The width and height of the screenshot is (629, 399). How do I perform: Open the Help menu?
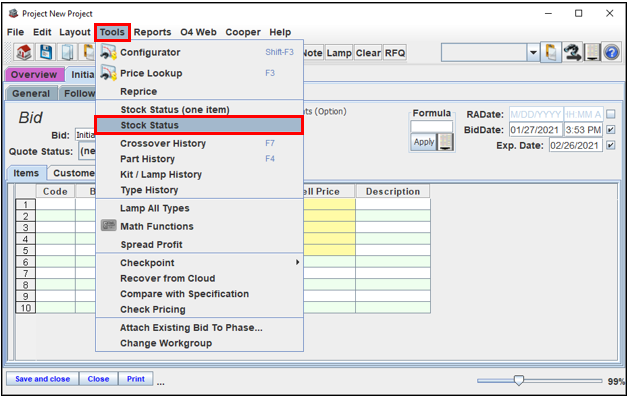pyautogui.click(x=280, y=32)
